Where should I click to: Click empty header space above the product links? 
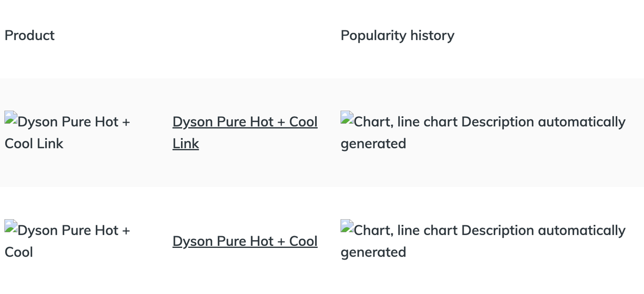pyautogui.click(x=246, y=35)
